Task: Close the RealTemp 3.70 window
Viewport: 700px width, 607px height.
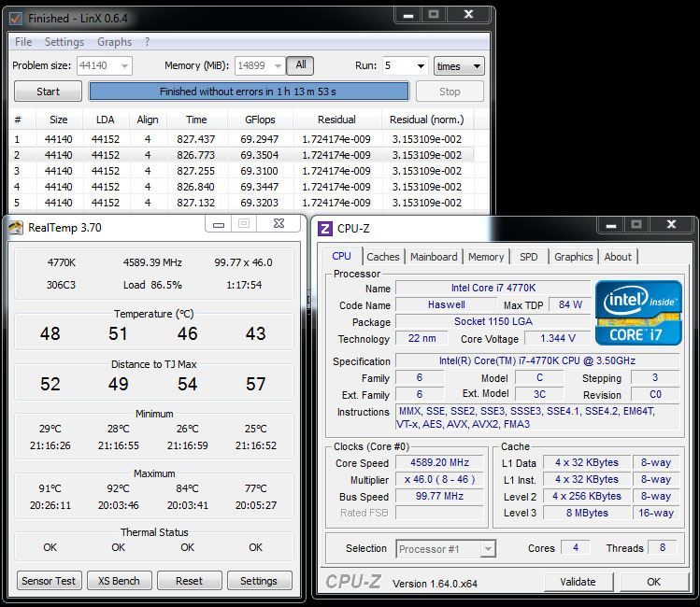Action: [279, 223]
